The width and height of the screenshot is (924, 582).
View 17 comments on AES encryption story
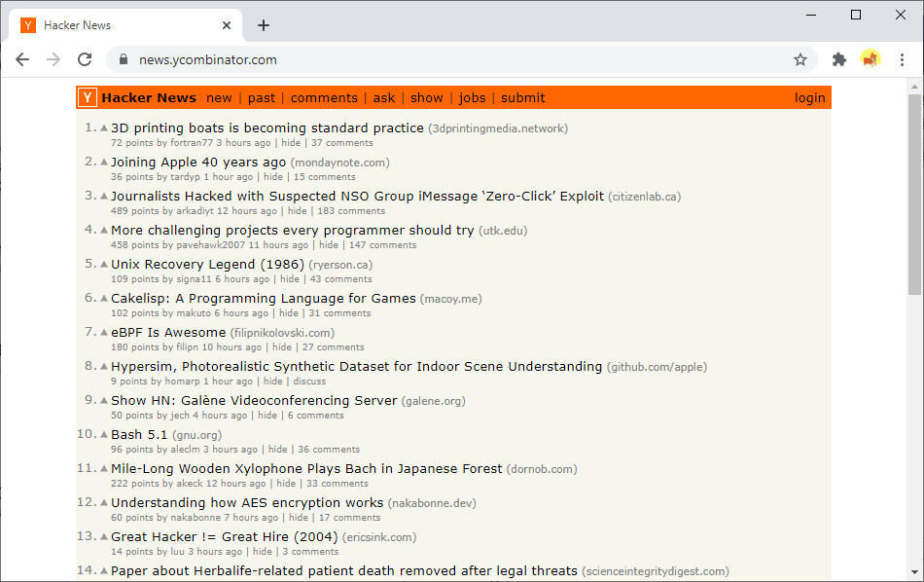(x=349, y=518)
